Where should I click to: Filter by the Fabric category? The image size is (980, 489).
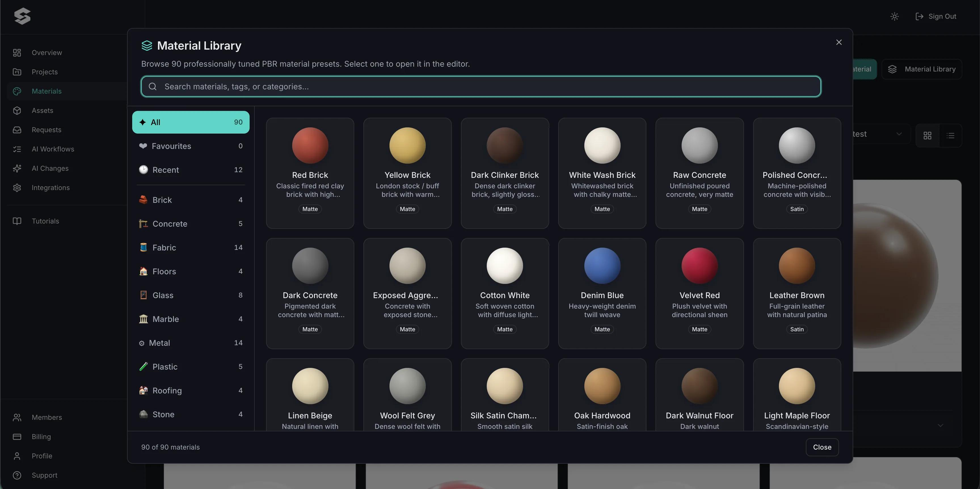191,247
